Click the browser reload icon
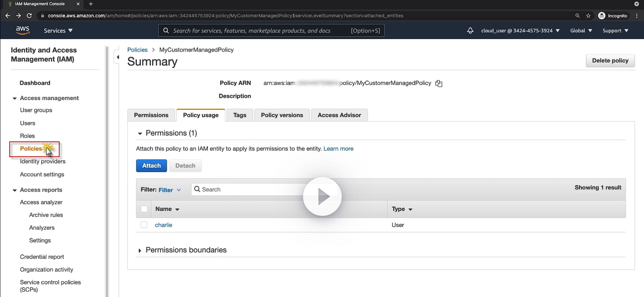Viewport: 644px width, 297px height. (29, 16)
